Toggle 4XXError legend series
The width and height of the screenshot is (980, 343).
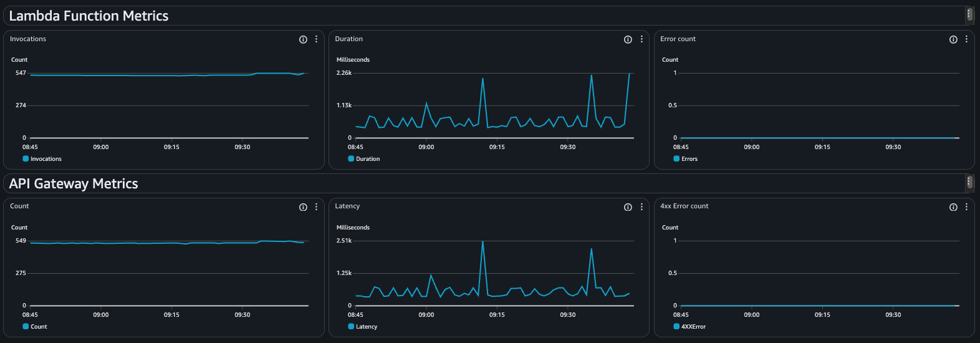click(693, 327)
